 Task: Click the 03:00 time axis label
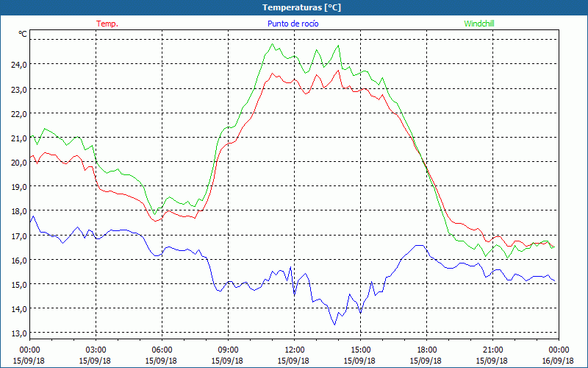(x=96, y=350)
